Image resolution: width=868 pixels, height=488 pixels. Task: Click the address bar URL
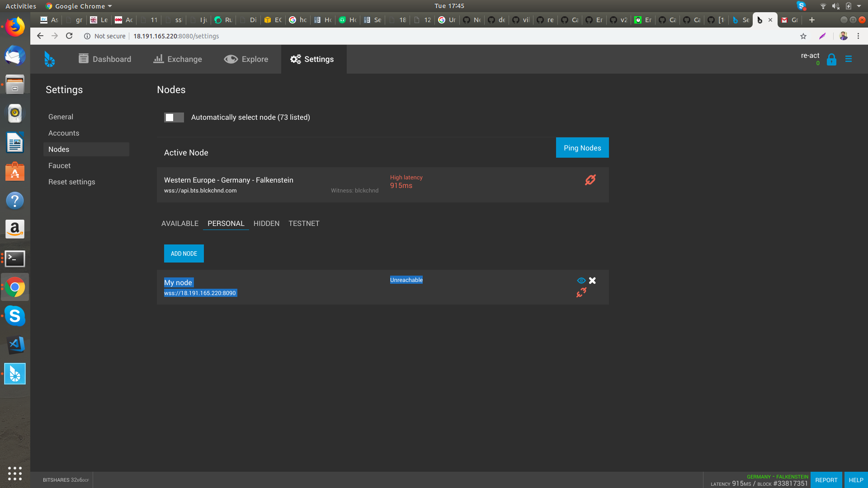(x=176, y=36)
